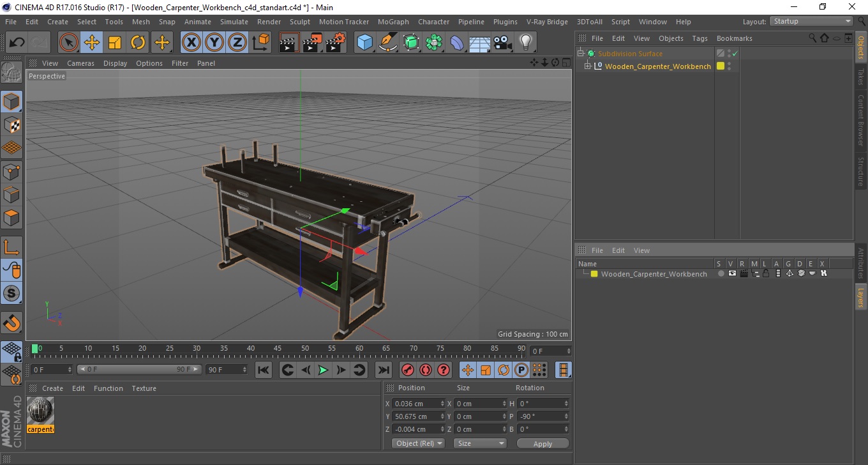Screen dimensions: 868x465
Task: Open the Content Browser side tab
Action: 860,121
